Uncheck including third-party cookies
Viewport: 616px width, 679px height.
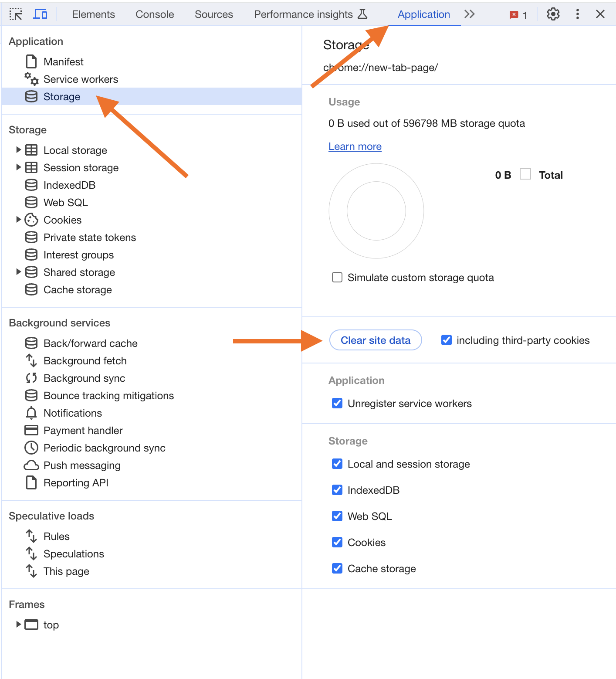(x=447, y=340)
